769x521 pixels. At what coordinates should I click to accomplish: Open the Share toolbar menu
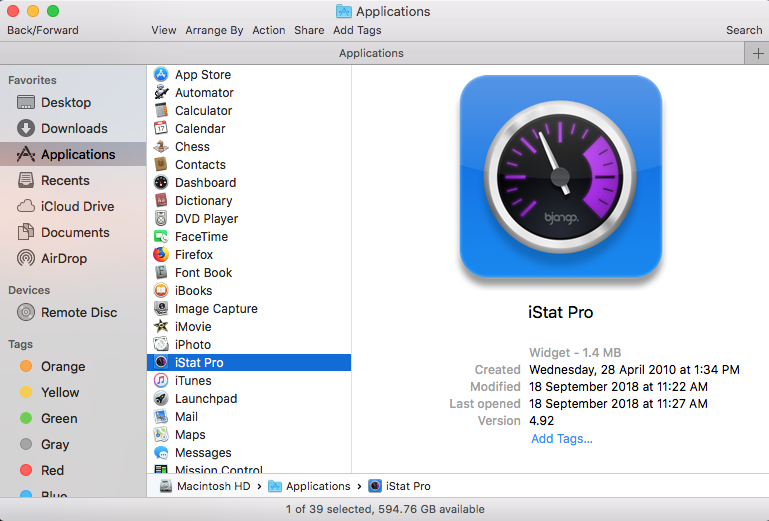pos(309,30)
